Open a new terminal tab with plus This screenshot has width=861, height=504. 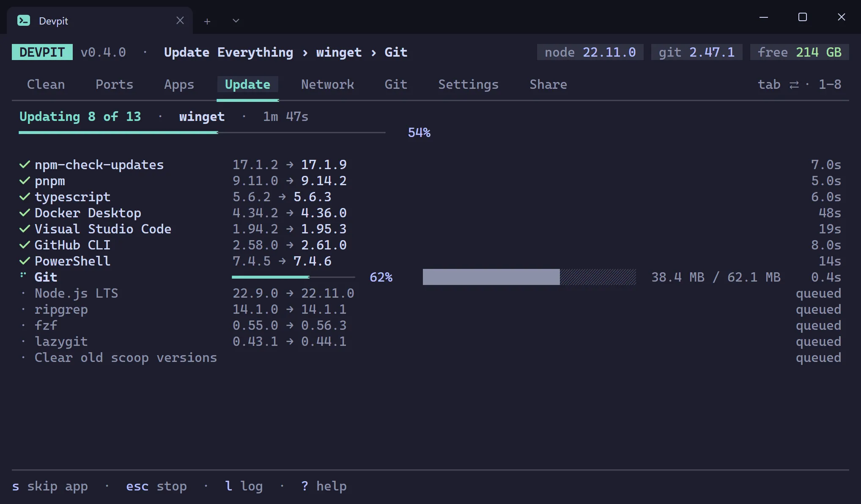pos(207,21)
